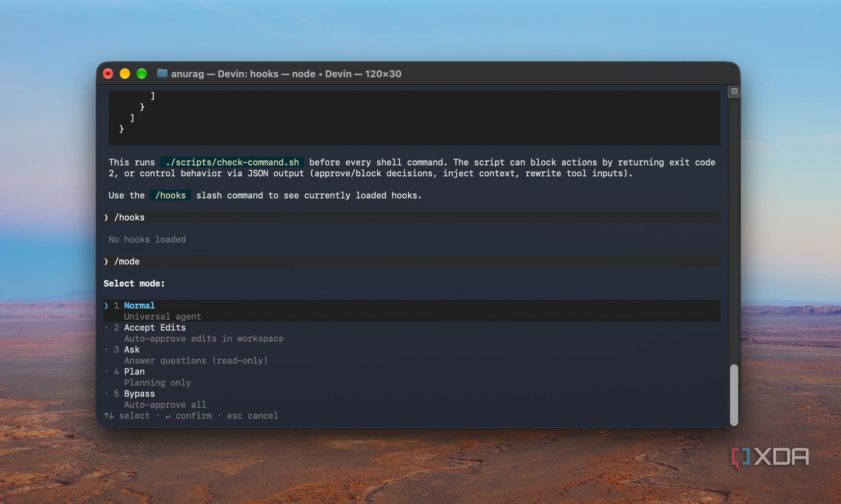Click the 'confirm' hint in the footer
The width and height of the screenshot is (841, 504).
194,416
